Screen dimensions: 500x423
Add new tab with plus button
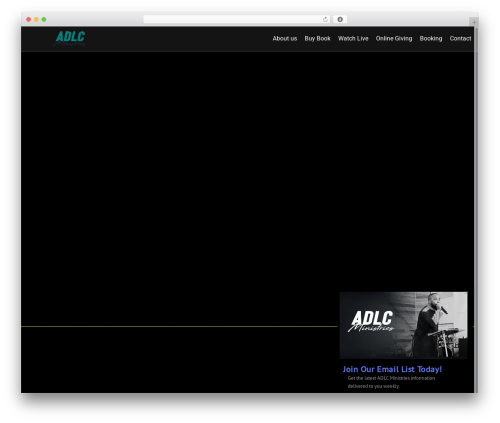click(474, 22)
